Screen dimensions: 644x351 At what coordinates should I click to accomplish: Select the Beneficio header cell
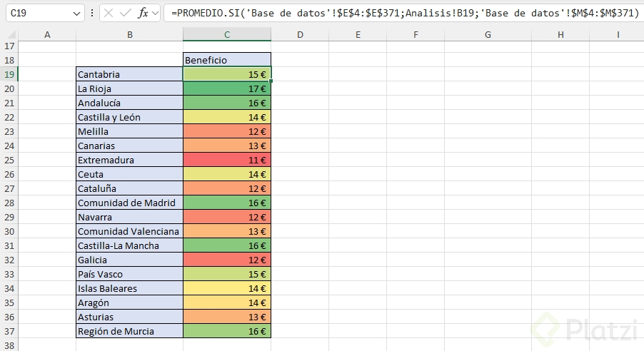[227, 60]
